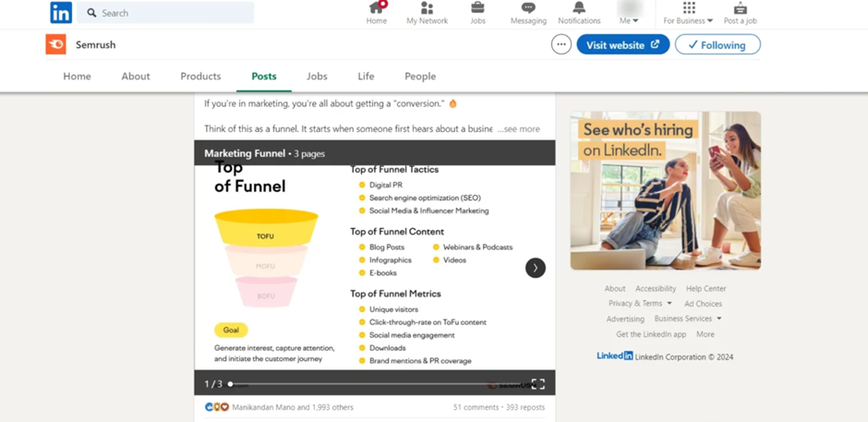Image resolution: width=868 pixels, height=422 pixels.
Task: Open the Ad Choices link
Action: tap(703, 304)
